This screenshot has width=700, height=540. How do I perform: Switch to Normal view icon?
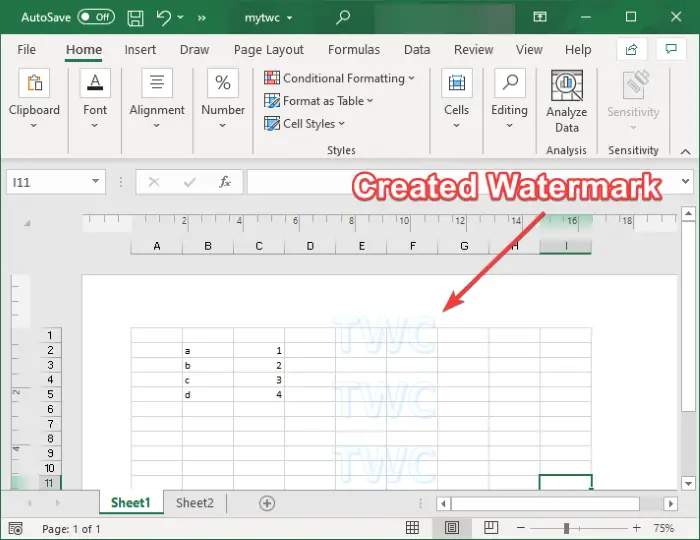pos(412,528)
